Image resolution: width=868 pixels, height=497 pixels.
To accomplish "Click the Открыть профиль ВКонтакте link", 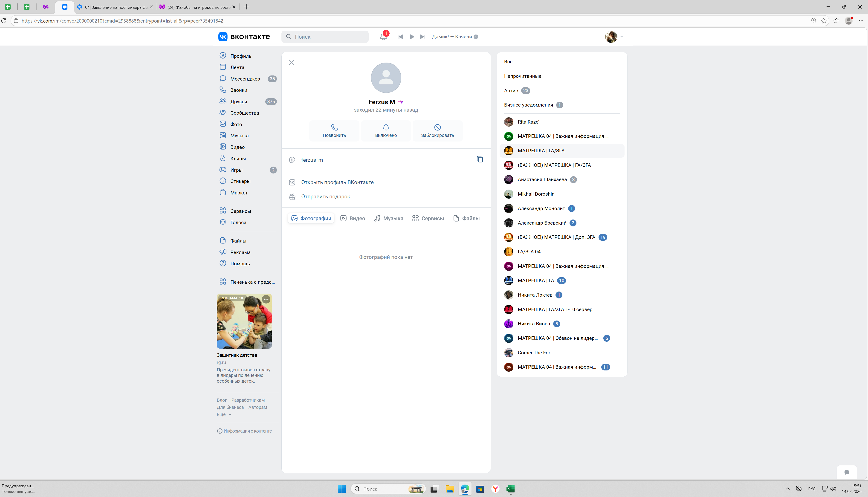I will coord(337,182).
